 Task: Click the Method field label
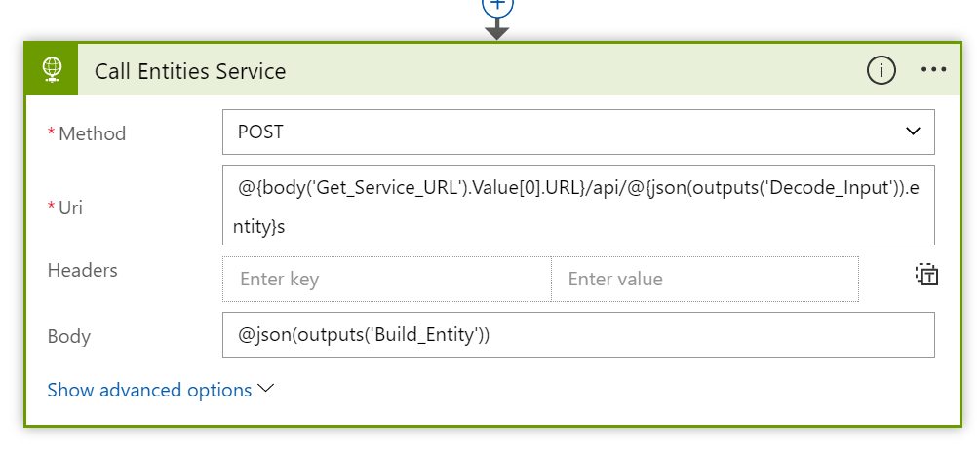point(92,133)
